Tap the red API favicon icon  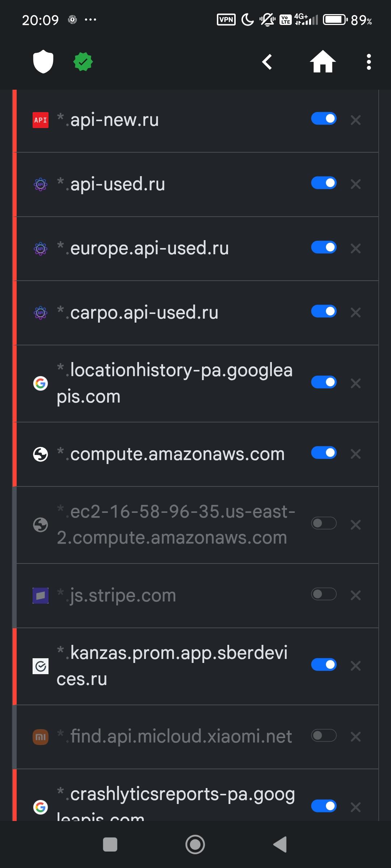coord(41,120)
